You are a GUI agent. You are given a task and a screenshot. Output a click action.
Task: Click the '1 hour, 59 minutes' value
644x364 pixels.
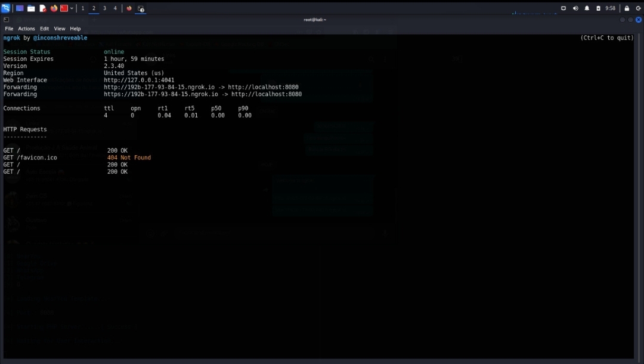134,58
